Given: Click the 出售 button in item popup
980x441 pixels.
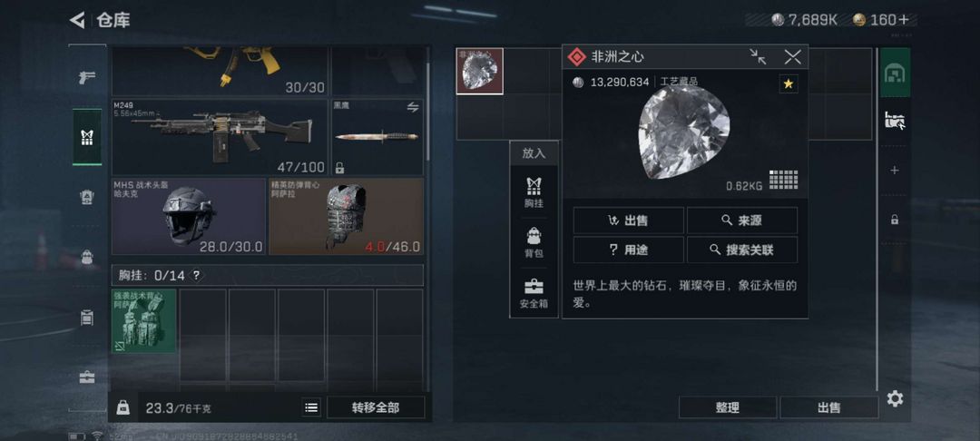Looking at the screenshot, I should pyautogui.click(x=628, y=220).
